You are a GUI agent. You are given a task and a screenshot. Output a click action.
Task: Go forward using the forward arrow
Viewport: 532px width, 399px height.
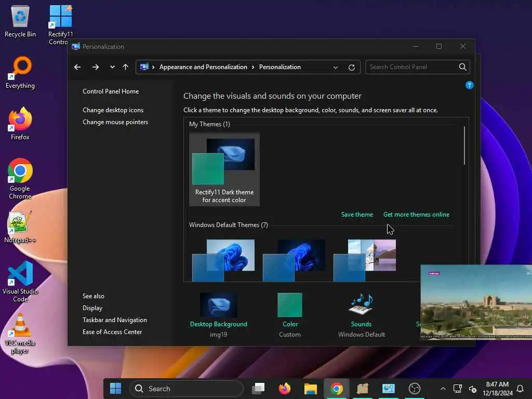click(96, 67)
